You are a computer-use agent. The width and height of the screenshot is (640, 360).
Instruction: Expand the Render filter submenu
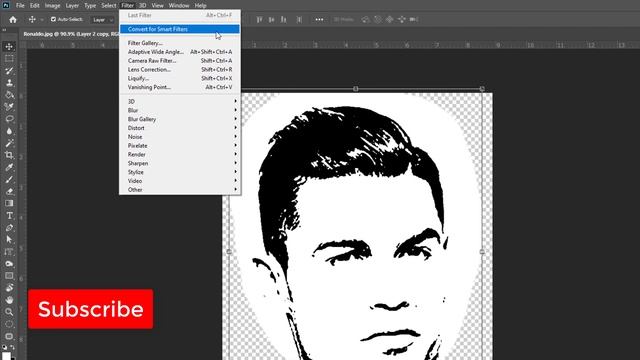pos(180,154)
